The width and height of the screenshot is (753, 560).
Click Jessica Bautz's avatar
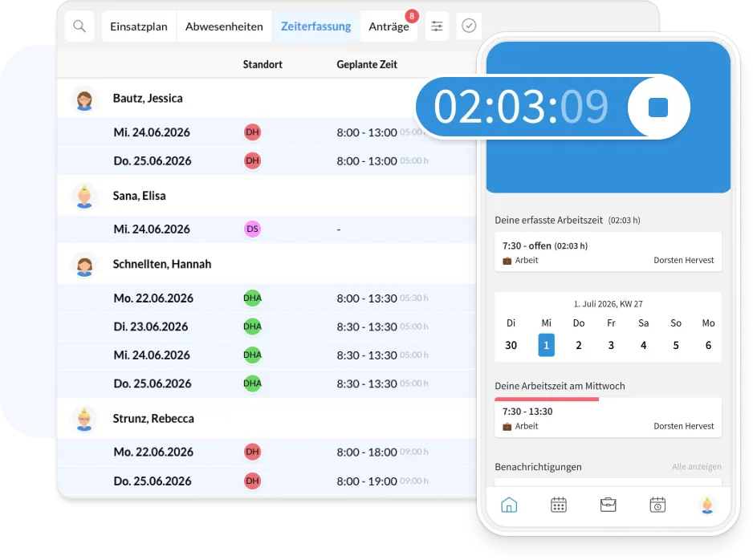[84, 99]
